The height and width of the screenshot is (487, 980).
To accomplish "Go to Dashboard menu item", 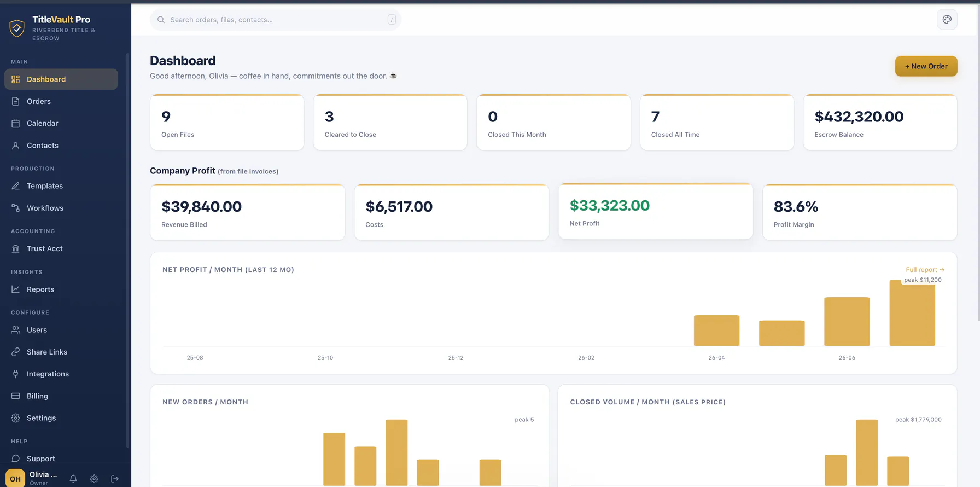I will [x=61, y=79].
